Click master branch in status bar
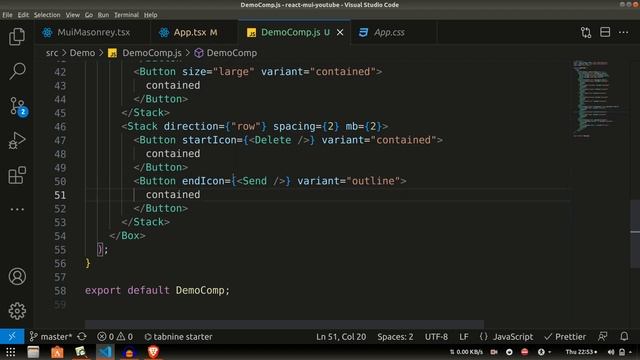This screenshot has height=360, width=640. pyautogui.click(x=50, y=337)
